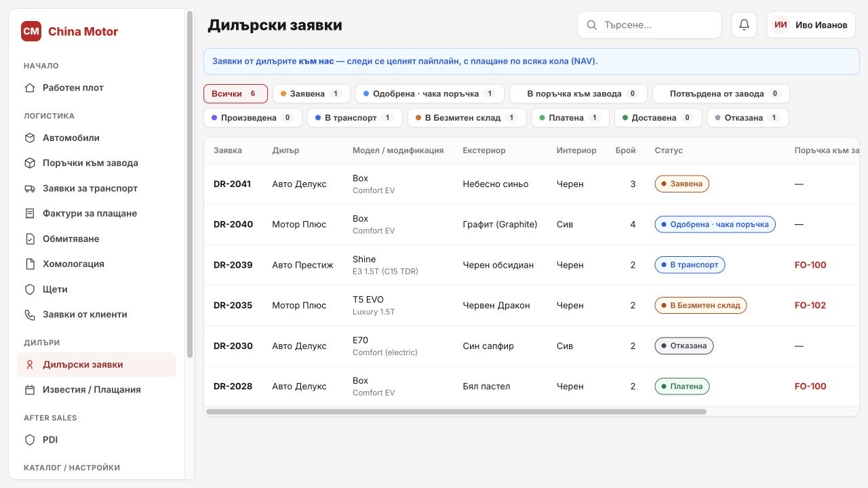Filter by Потвърдена от завода
The image size is (868, 488).
pyautogui.click(x=721, y=94)
